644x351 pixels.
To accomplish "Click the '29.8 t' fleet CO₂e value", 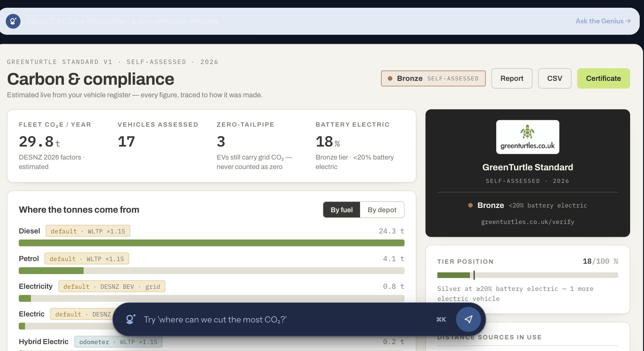I will tap(39, 141).
